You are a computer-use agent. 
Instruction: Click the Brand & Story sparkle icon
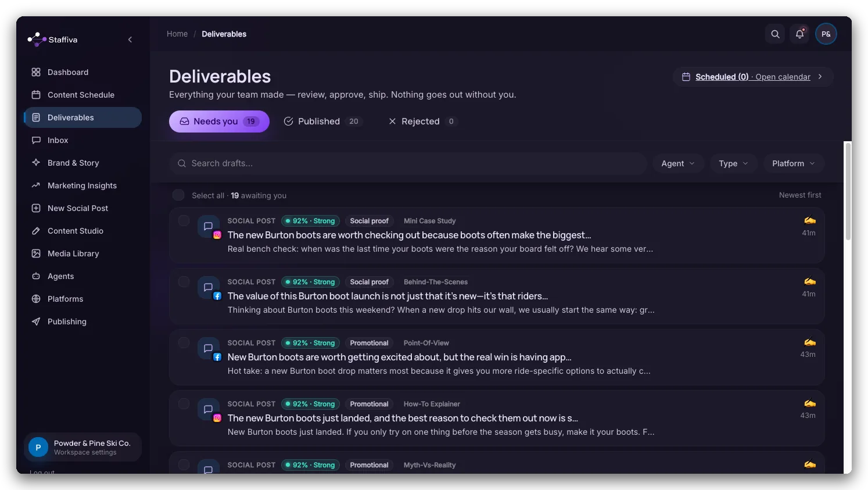pyautogui.click(x=36, y=163)
